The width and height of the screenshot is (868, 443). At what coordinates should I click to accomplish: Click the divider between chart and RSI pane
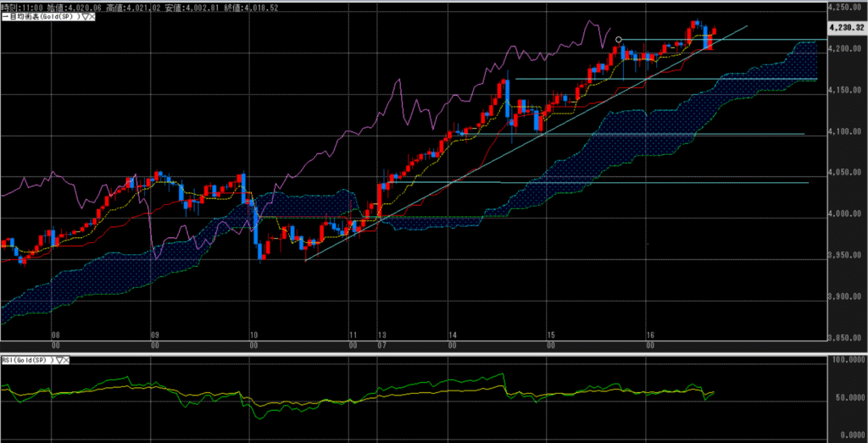click(x=424, y=352)
